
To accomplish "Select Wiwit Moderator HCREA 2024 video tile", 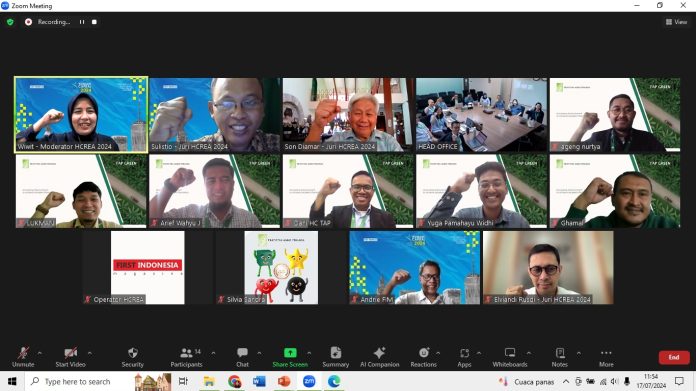I will [81, 115].
